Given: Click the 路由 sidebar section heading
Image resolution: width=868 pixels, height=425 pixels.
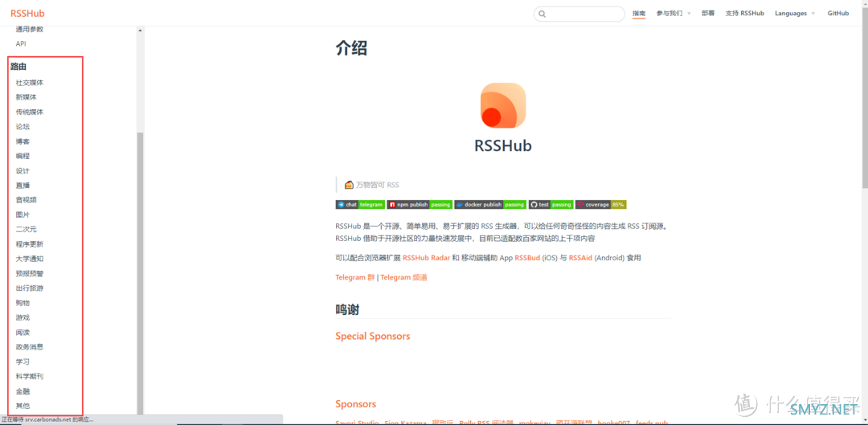Looking at the screenshot, I should coord(18,67).
